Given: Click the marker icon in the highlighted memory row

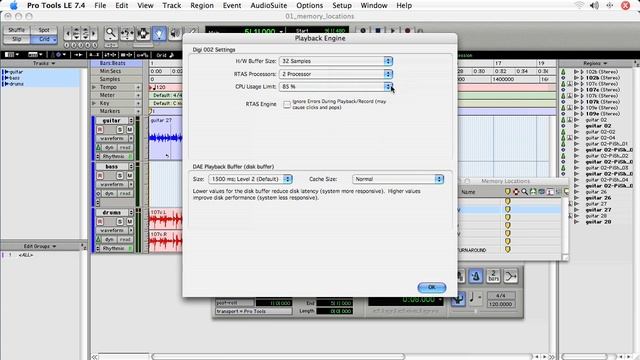Looking at the screenshot, I should 507,209.
